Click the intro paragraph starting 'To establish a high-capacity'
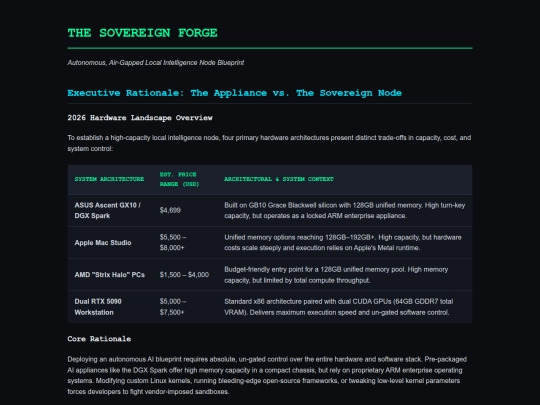 pyautogui.click(x=270, y=143)
